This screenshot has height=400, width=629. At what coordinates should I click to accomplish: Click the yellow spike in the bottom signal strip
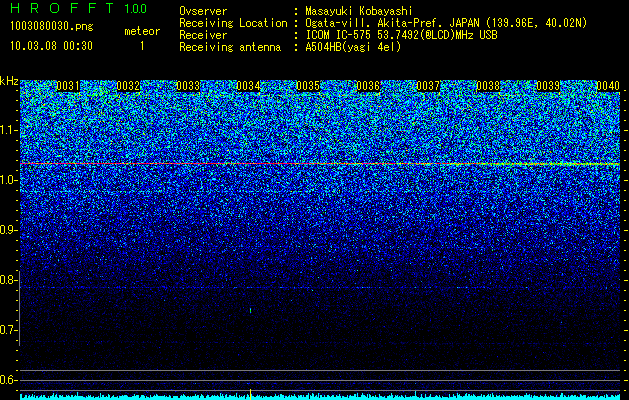coord(251,394)
